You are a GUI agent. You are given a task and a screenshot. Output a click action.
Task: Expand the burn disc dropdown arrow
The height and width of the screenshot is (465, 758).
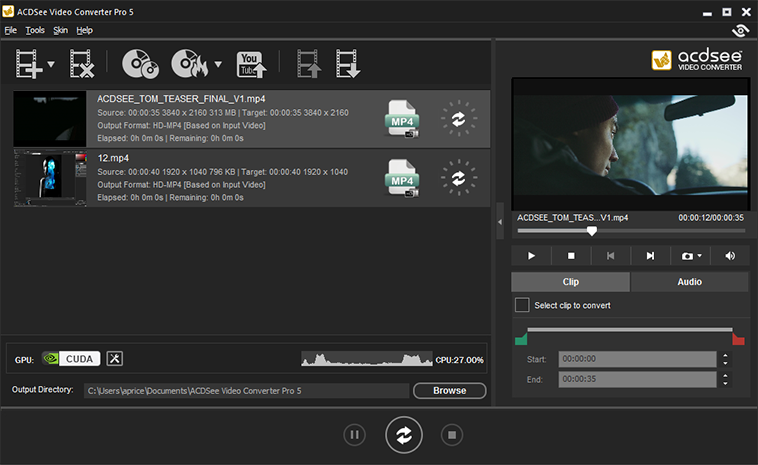[218, 66]
